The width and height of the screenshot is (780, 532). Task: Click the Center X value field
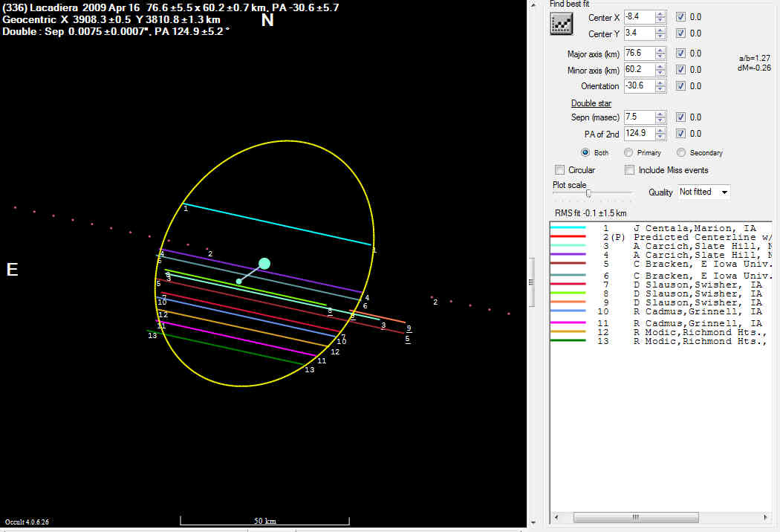[x=640, y=17]
